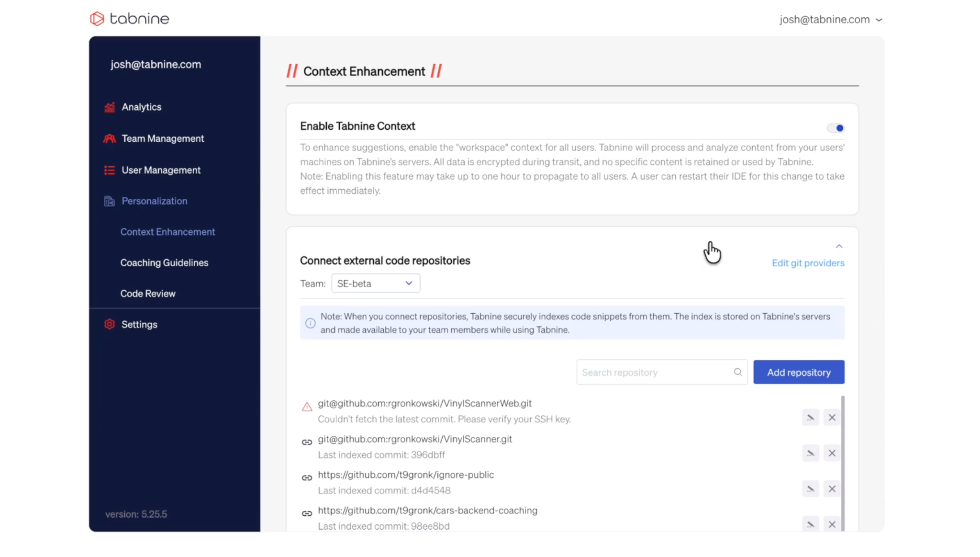
Task: Open the Team SE-beta dropdown
Action: click(x=376, y=284)
